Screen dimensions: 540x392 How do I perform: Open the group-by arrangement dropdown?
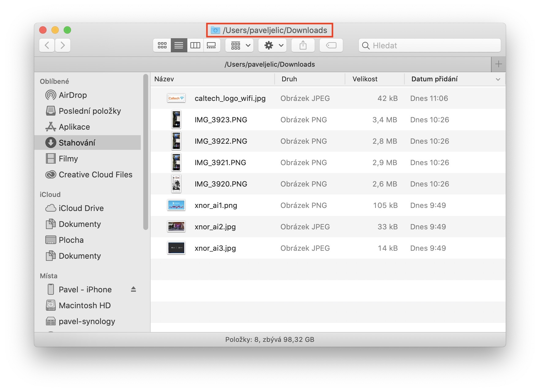tap(239, 46)
